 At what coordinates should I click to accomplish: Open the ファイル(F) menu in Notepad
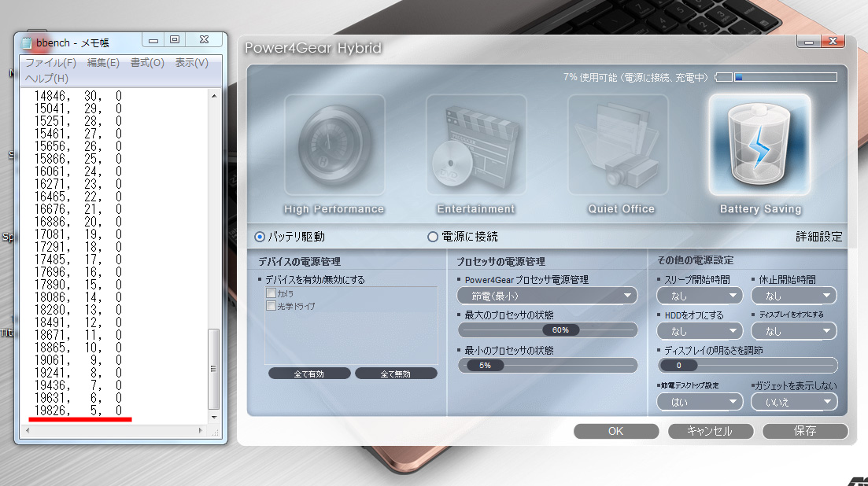point(50,63)
